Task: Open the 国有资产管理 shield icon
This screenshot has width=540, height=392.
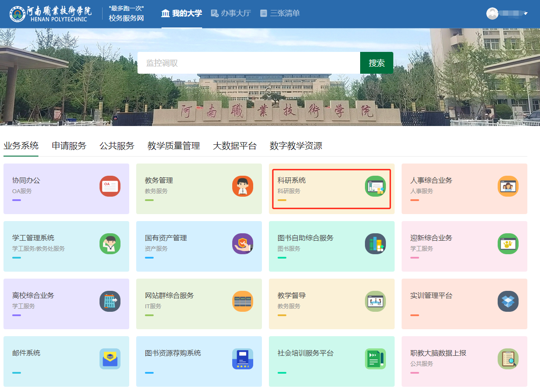Action: tap(243, 244)
